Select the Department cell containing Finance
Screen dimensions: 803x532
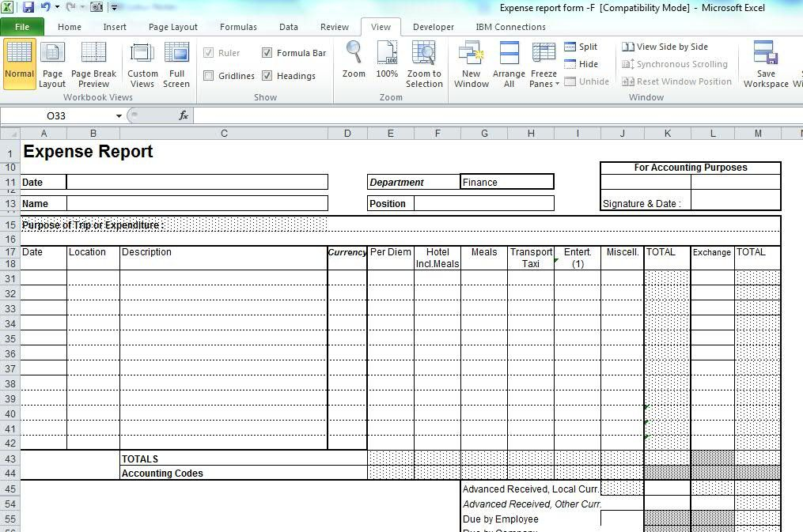pos(507,182)
